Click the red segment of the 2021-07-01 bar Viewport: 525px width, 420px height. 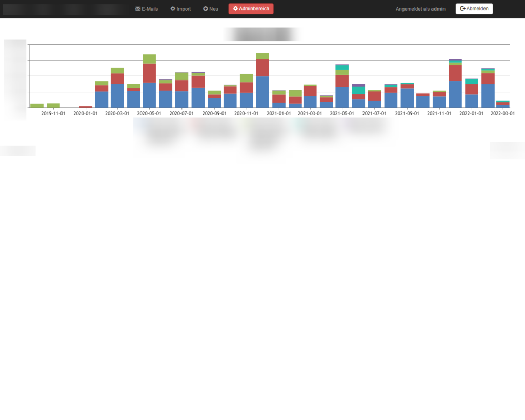[374, 96]
